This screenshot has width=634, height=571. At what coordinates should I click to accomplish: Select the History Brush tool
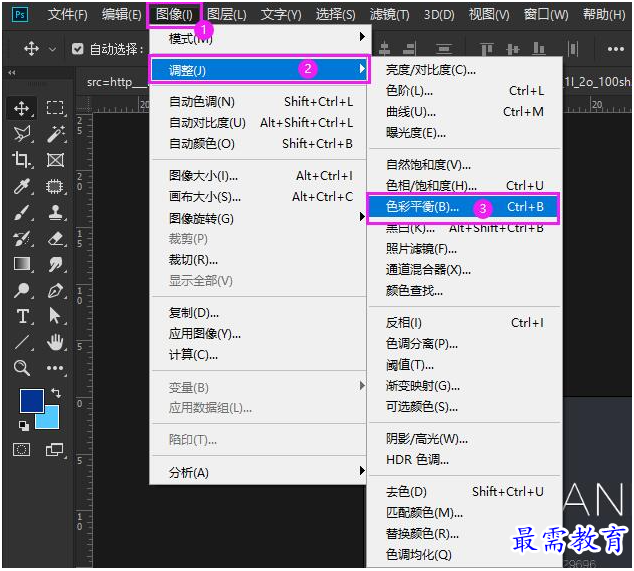(x=21, y=239)
